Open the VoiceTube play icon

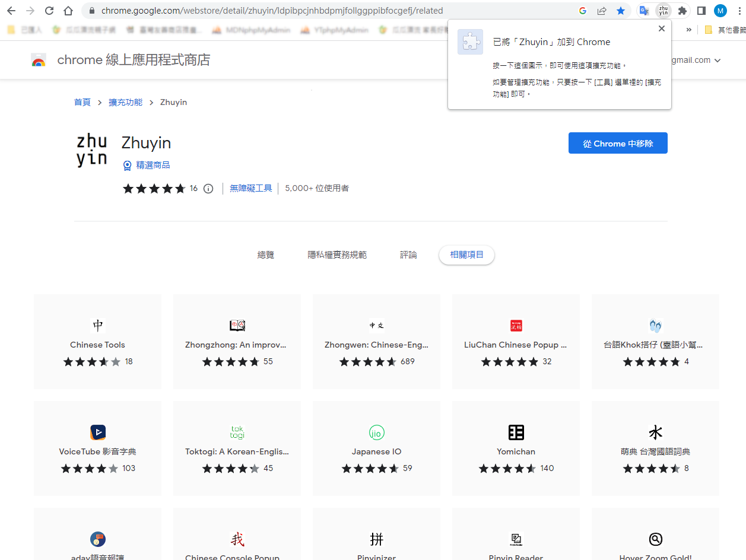[x=98, y=432]
